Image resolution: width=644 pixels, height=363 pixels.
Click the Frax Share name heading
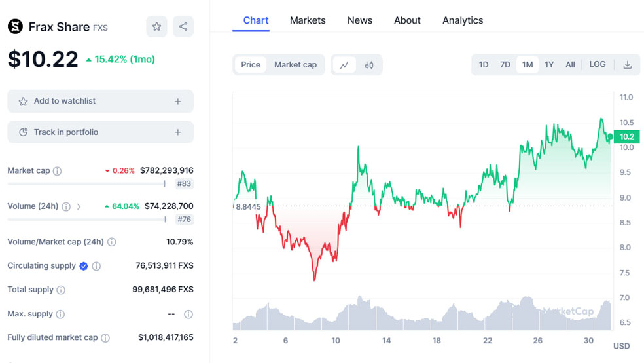pyautogui.click(x=59, y=27)
